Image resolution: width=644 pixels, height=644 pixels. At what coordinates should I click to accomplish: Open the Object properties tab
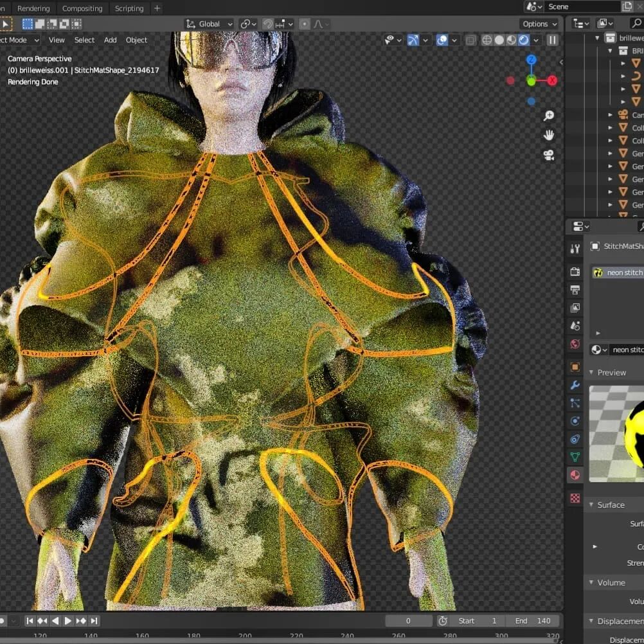[575, 367]
